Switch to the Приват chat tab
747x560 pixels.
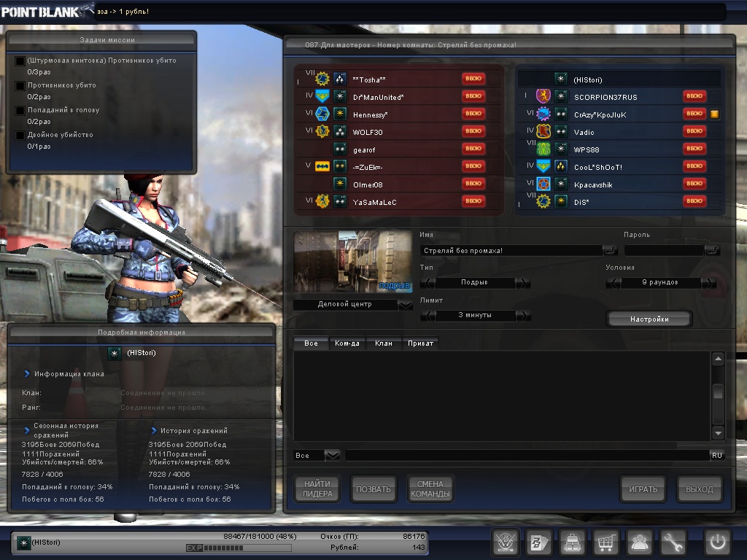pyautogui.click(x=421, y=343)
